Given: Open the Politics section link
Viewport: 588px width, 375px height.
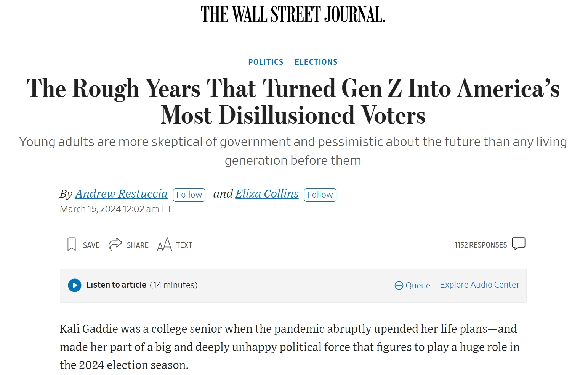Looking at the screenshot, I should (266, 62).
